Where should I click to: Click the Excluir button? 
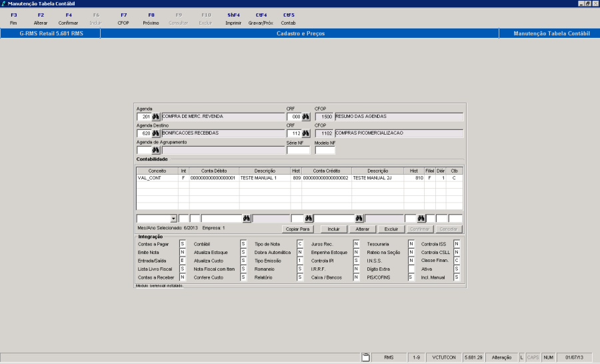[391, 229]
